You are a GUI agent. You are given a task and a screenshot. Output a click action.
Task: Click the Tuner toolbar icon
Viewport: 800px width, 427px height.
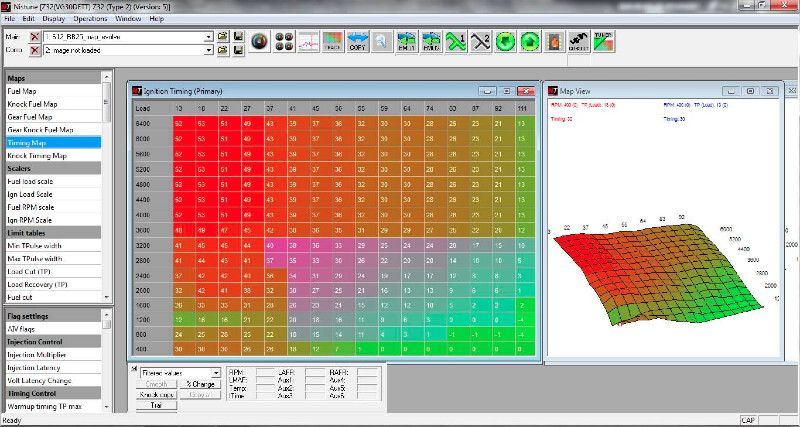point(604,41)
